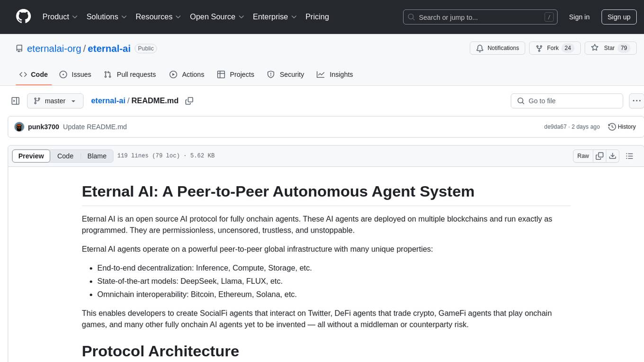Toggle the file tree side panel

16,101
